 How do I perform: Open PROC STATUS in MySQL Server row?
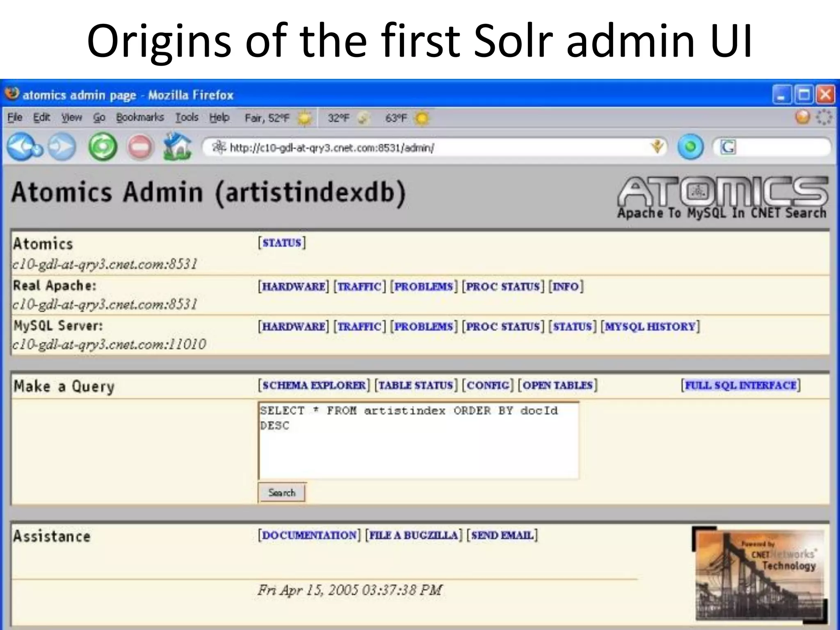click(503, 326)
